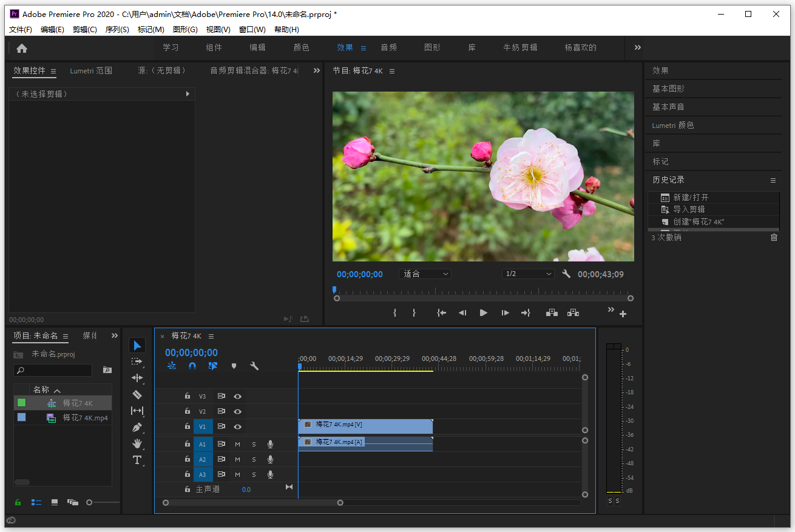Image resolution: width=795 pixels, height=532 pixels.
Task: Open the Lumetri 范围 tab
Action: (91, 70)
